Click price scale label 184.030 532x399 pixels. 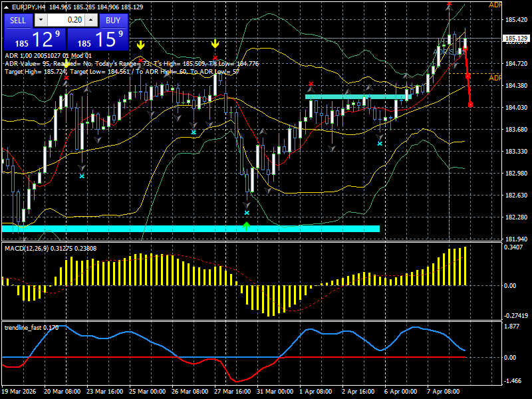517,108
